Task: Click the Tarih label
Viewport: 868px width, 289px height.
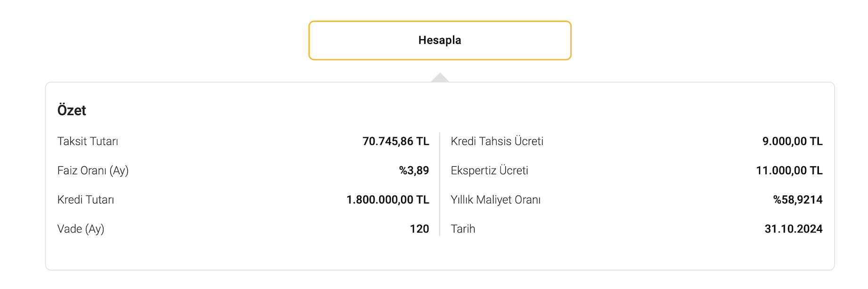Action: [463, 229]
